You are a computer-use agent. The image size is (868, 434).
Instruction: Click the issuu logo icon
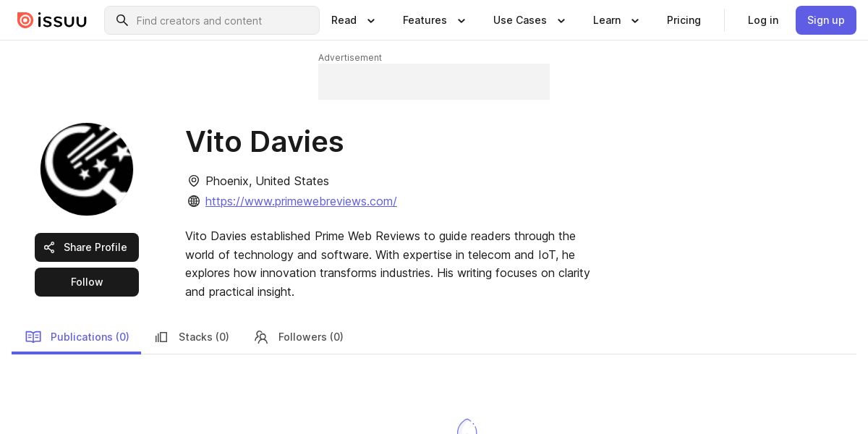[25, 20]
